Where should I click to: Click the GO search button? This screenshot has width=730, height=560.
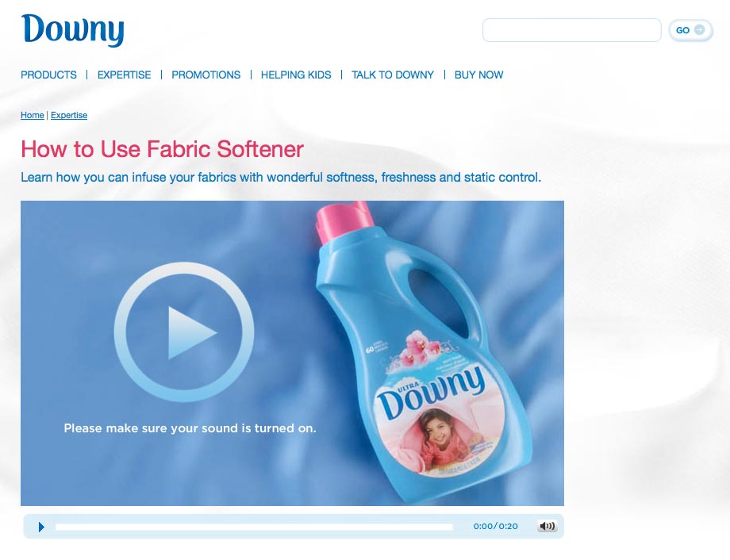690,30
